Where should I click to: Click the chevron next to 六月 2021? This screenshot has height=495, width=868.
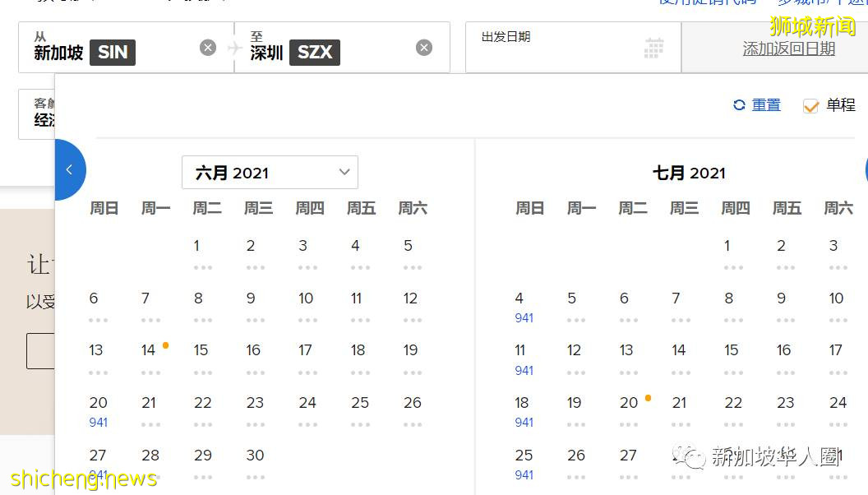click(344, 172)
